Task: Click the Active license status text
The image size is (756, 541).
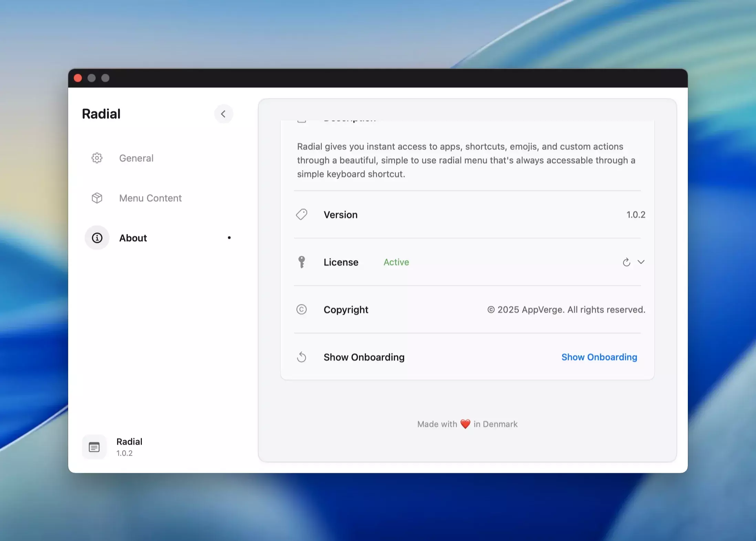Action: coord(396,262)
